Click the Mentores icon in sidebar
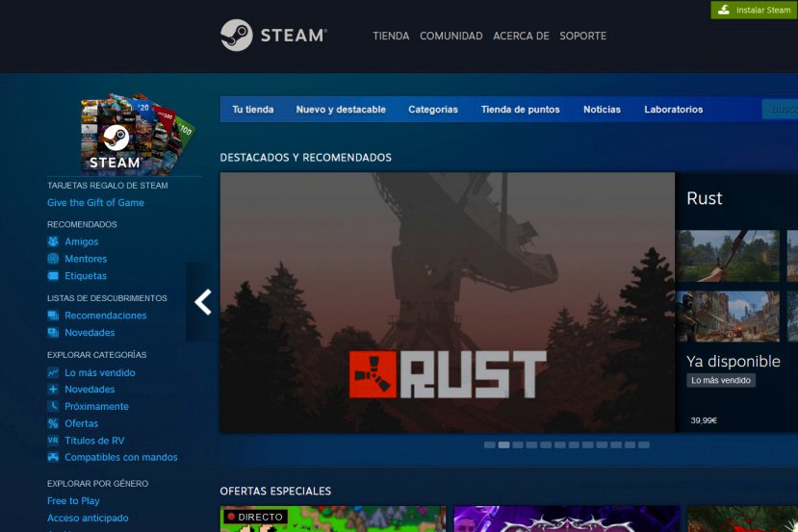The width and height of the screenshot is (798, 532). pos(53,259)
